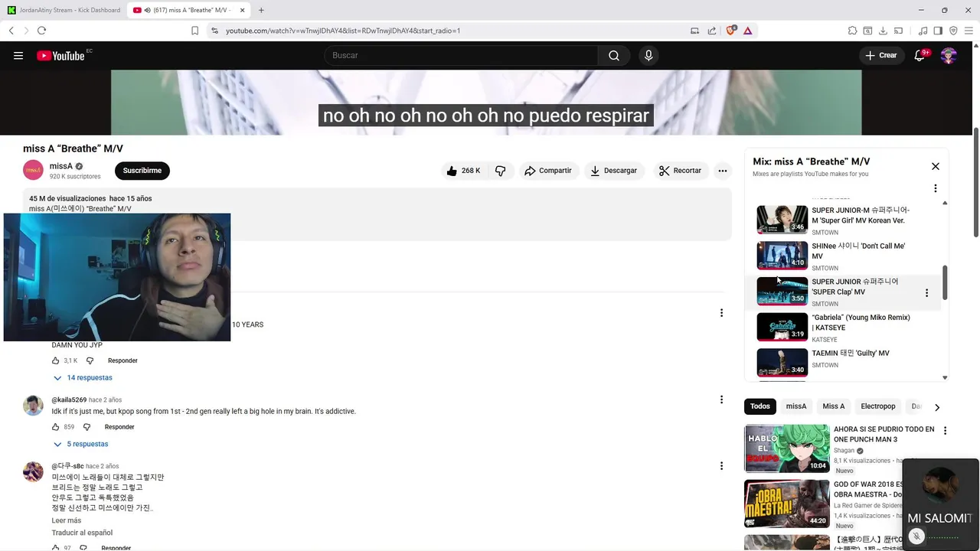Click the Descargar download button
This screenshot has height=551, width=980.
pos(614,171)
